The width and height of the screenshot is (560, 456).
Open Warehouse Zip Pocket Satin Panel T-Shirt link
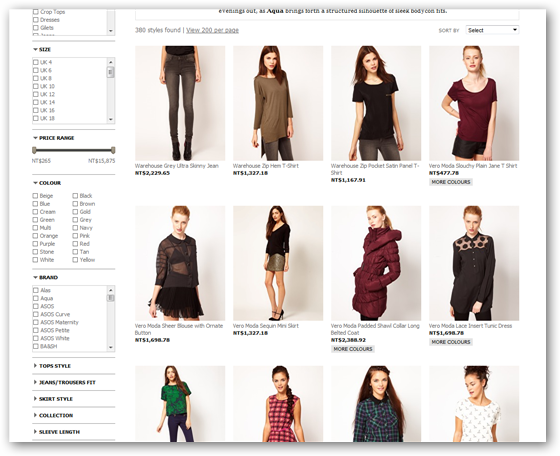pos(374,169)
